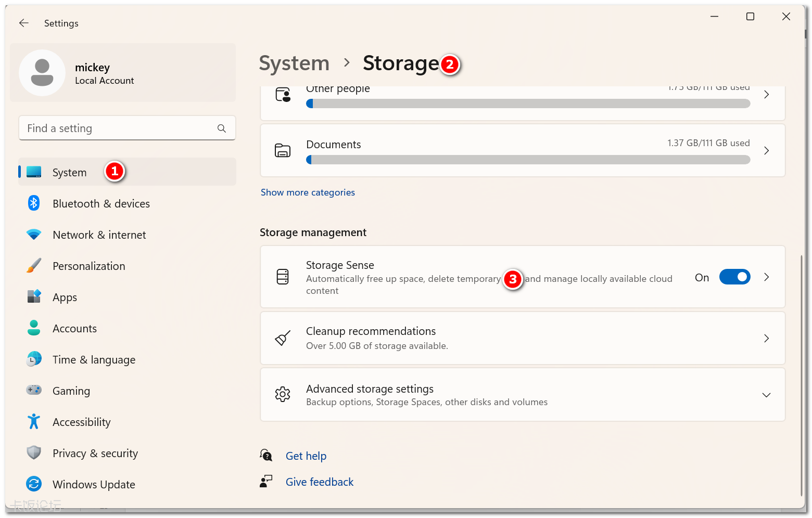The height and width of the screenshot is (518, 812).
Task: Click the Get help link
Action: click(306, 456)
